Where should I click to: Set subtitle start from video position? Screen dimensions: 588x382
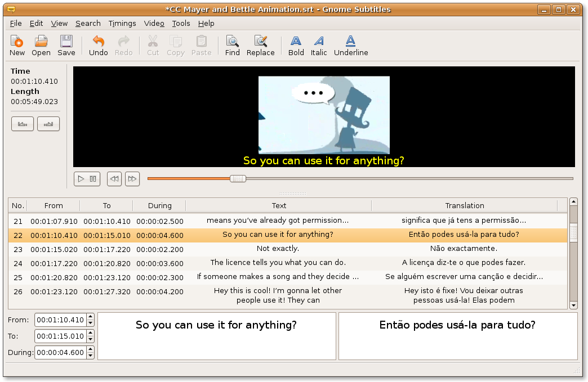[x=23, y=124]
